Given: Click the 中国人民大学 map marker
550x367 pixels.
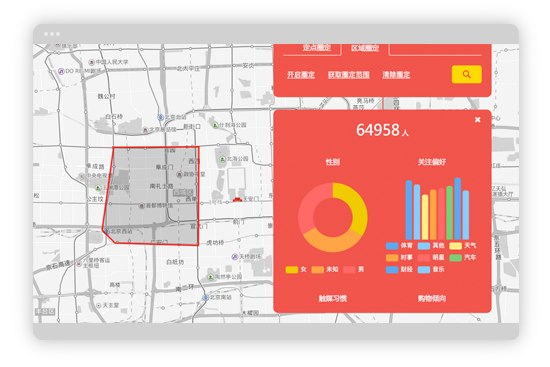Looking at the screenshot, I should [x=92, y=62].
